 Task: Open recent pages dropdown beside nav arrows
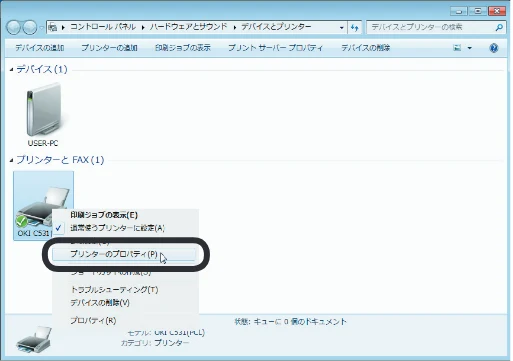tap(41, 28)
